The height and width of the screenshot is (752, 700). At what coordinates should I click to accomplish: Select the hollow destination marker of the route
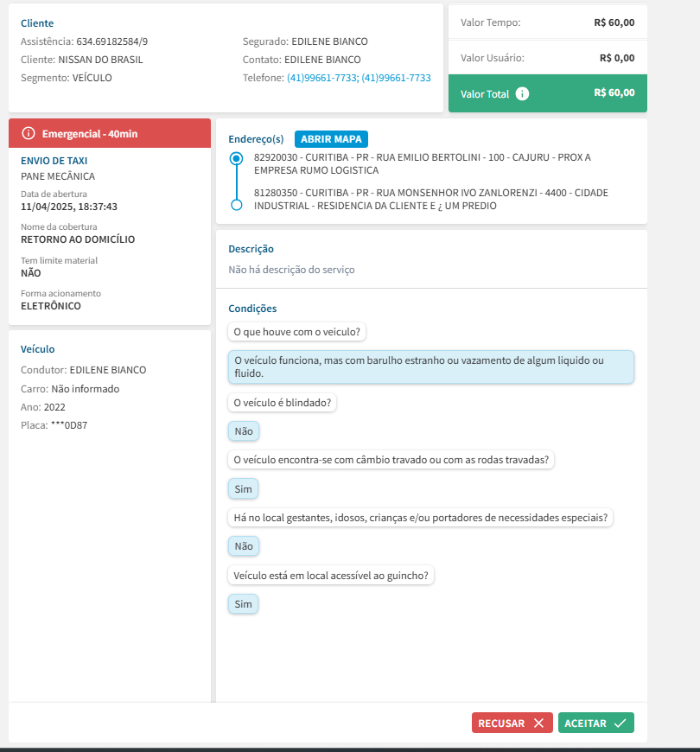tap(237, 205)
